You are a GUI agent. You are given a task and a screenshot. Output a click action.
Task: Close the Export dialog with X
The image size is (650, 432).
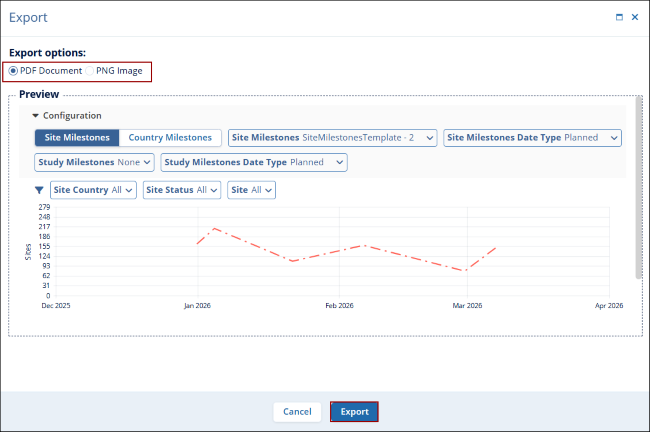635,17
